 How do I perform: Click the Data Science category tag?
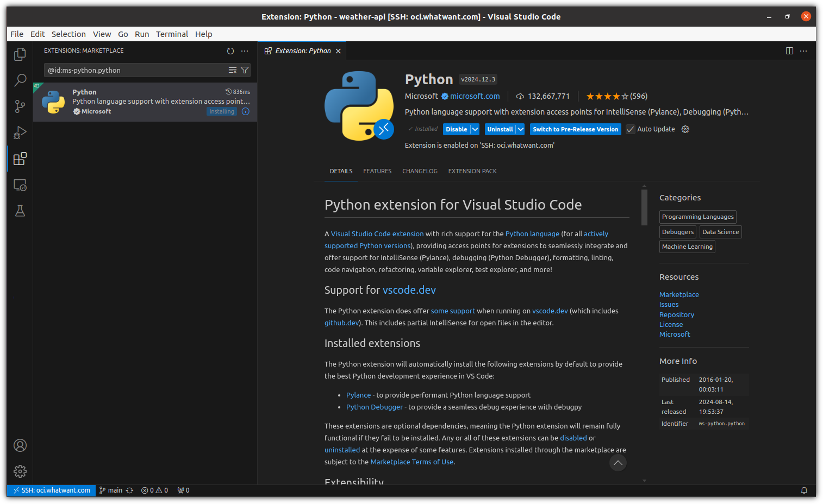pos(721,232)
